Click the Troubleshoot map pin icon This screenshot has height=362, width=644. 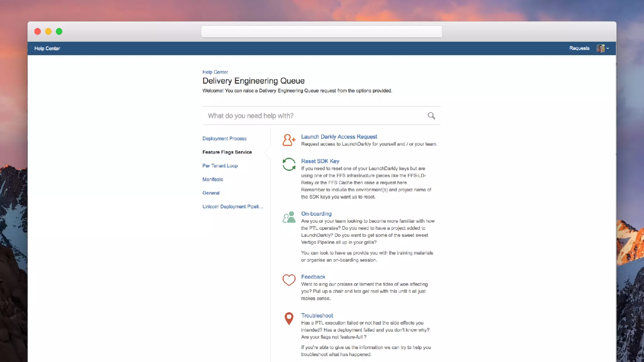(289, 318)
